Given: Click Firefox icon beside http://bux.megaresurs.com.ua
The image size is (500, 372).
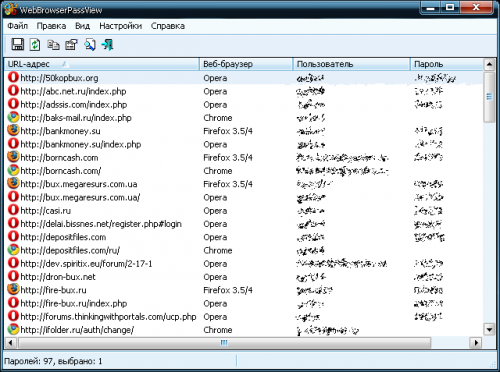Looking at the screenshot, I should (x=13, y=183).
